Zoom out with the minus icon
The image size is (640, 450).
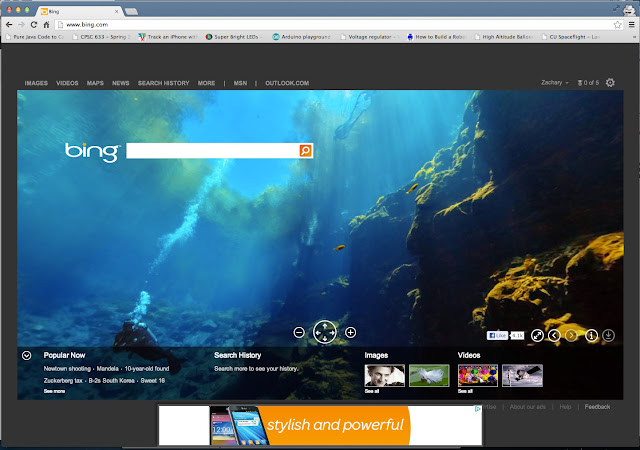[x=299, y=332]
